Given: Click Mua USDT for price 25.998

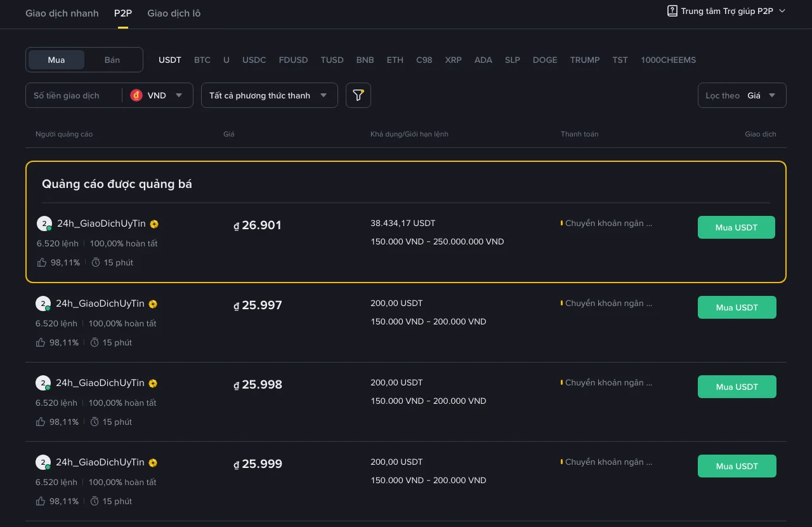Looking at the screenshot, I should (x=737, y=387).
